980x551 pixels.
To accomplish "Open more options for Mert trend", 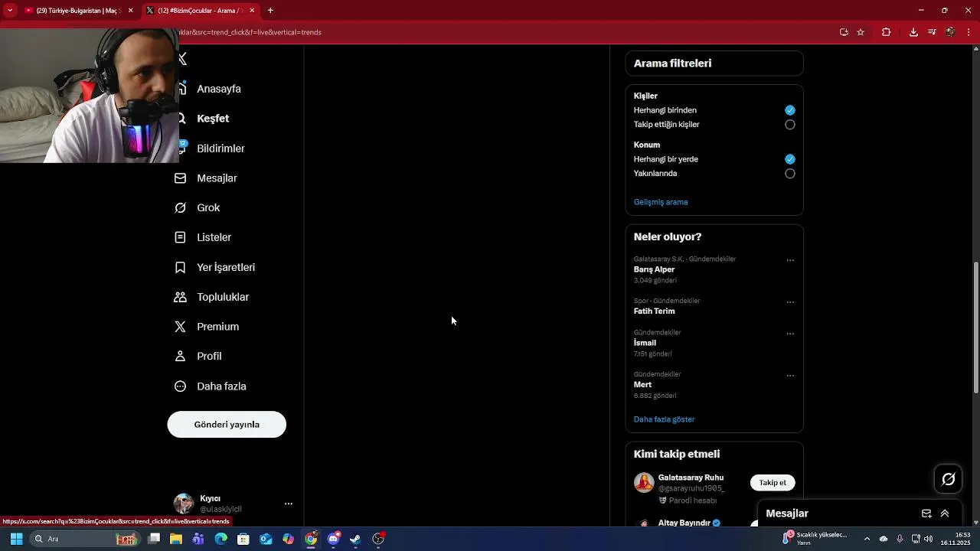I will [x=790, y=376].
